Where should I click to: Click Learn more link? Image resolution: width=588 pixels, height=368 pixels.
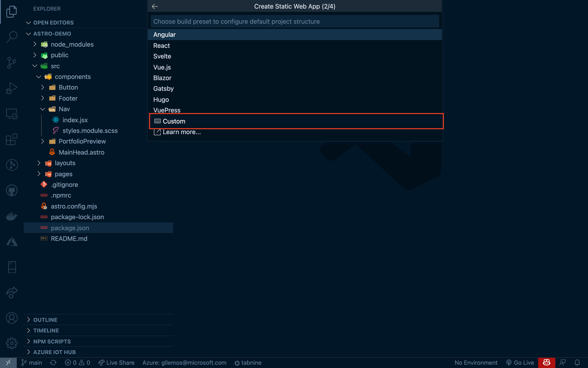pyautogui.click(x=295, y=132)
